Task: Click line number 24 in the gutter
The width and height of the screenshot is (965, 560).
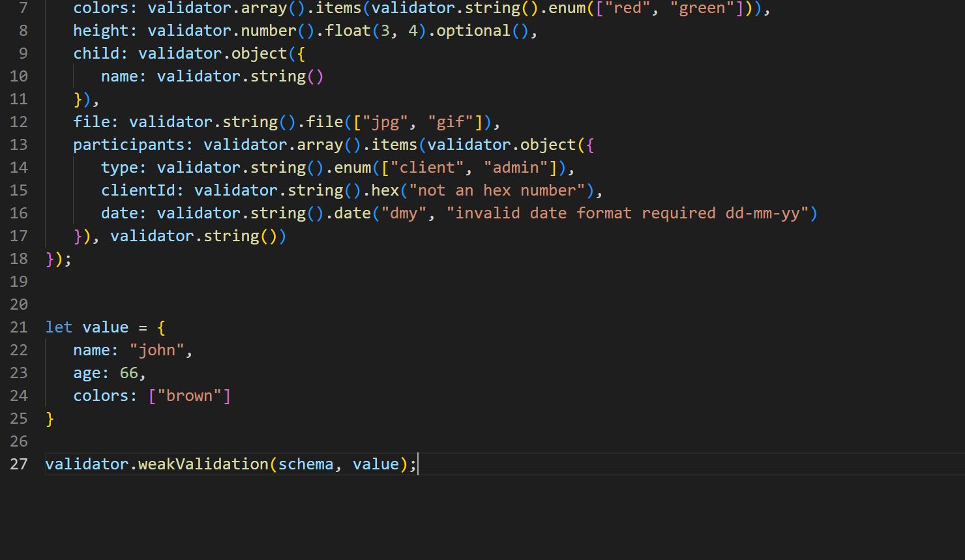Action: [19, 396]
